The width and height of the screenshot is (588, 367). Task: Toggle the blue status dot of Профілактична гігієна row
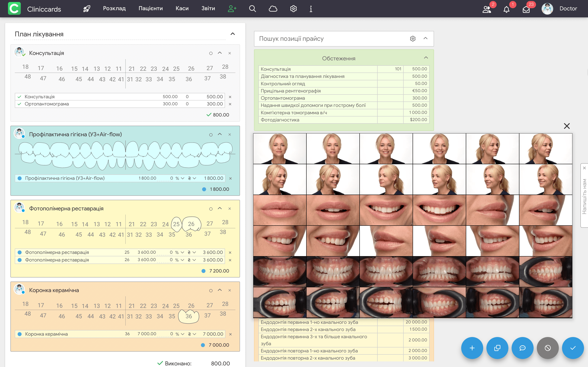tap(20, 178)
